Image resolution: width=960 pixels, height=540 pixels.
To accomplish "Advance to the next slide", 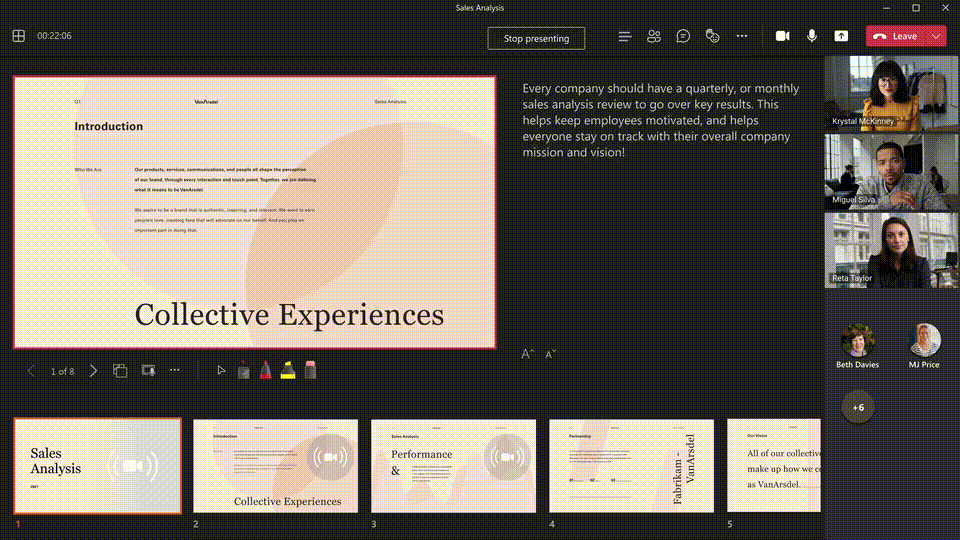I will pyautogui.click(x=93, y=370).
